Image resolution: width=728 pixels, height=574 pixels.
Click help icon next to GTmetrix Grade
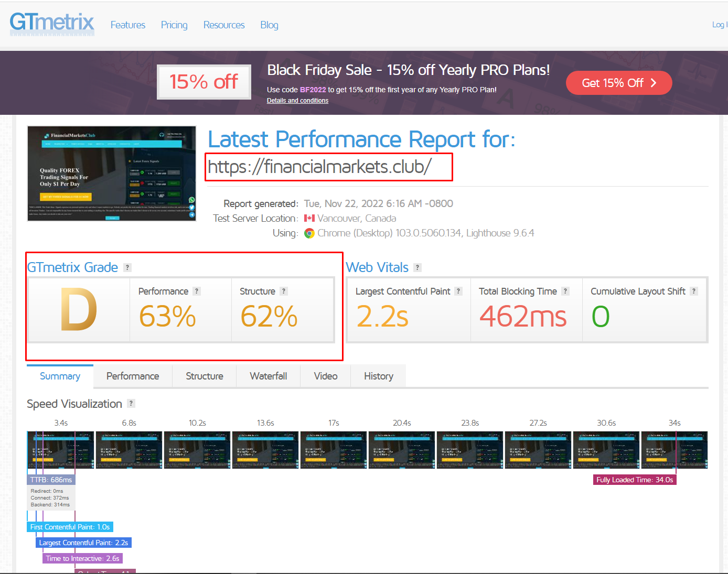click(x=127, y=267)
